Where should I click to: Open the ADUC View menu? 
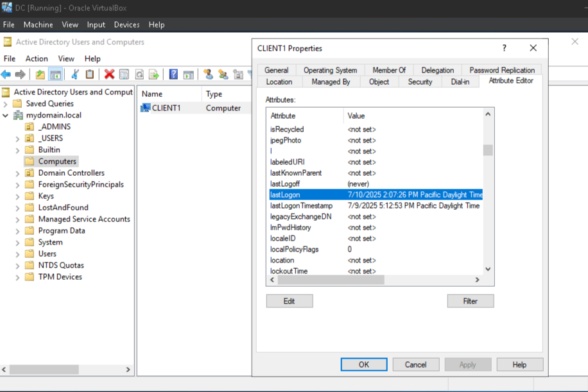tap(66, 59)
